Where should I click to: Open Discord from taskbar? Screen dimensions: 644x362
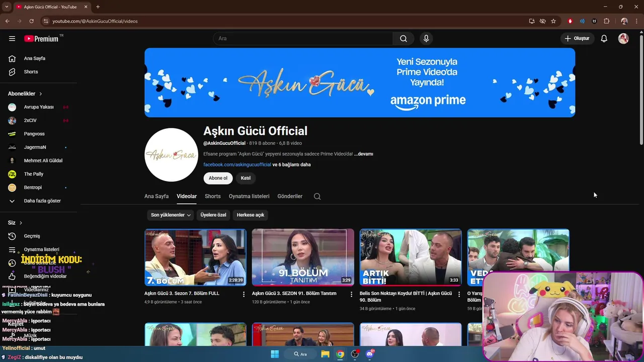coord(370,354)
